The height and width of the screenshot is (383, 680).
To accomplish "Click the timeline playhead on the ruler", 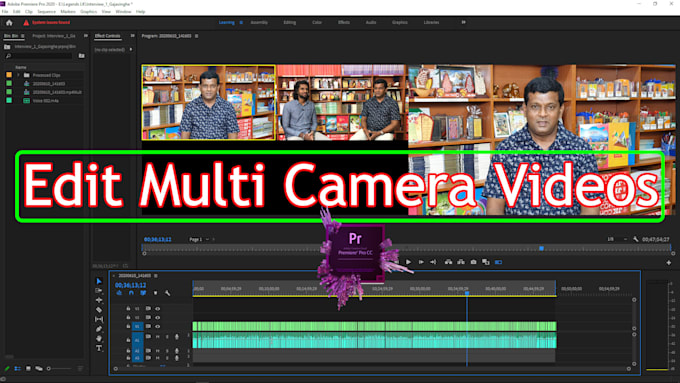I will 467,294.
